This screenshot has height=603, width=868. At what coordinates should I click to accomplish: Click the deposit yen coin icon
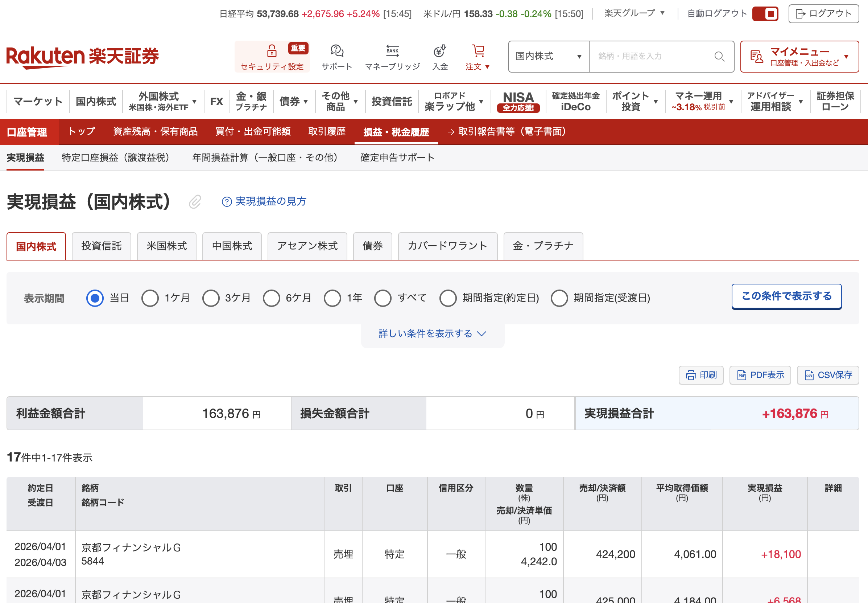(439, 51)
